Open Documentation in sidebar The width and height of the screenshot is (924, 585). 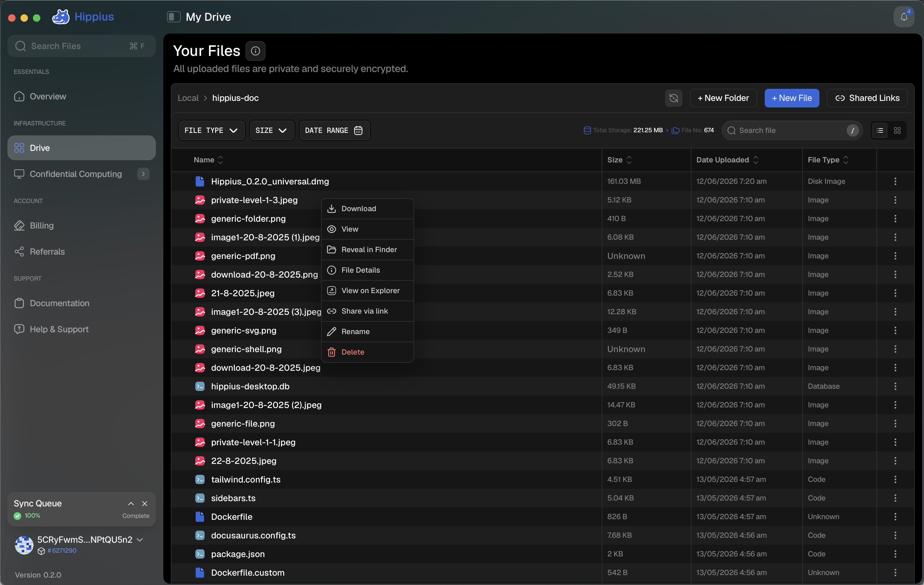click(x=81, y=303)
